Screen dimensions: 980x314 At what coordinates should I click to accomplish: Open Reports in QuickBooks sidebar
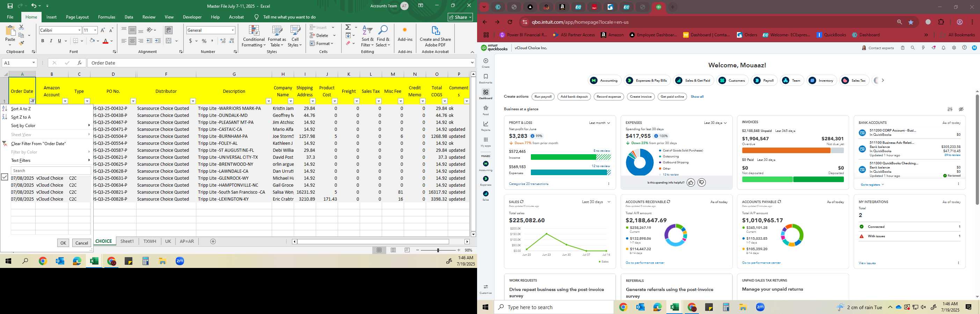(485, 126)
